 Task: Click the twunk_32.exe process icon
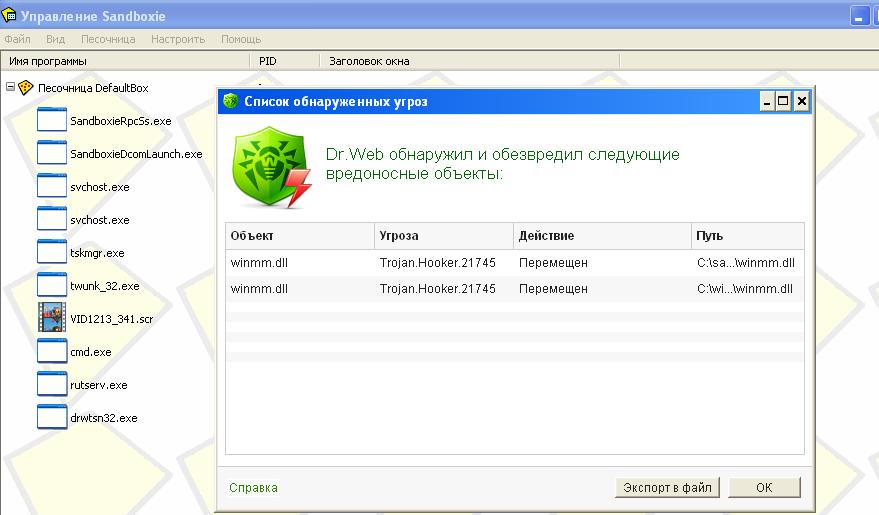(x=51, y=285)
